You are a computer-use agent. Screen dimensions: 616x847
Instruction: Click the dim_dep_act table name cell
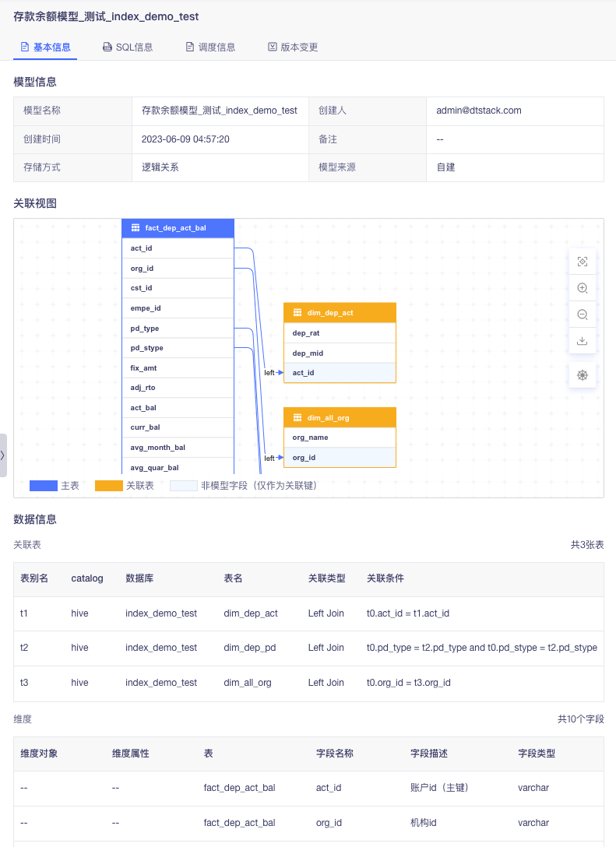pyautogui.click(x=251, y=613)
